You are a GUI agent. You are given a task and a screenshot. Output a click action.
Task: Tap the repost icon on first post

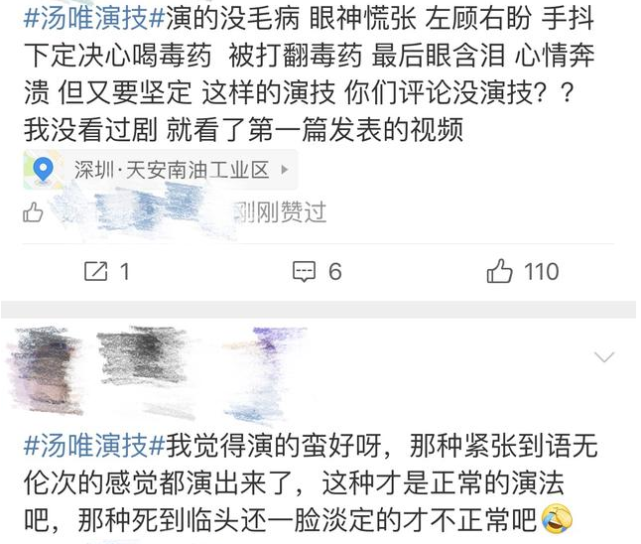96,271
